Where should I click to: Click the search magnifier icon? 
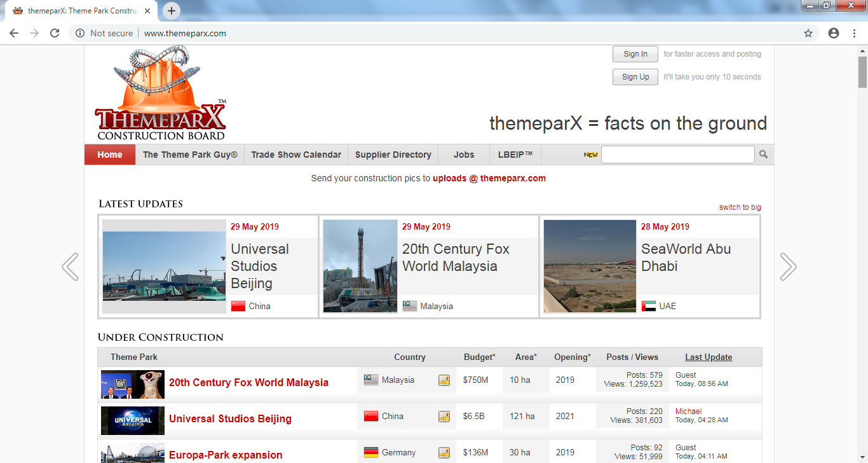click(x=763, y=155)
